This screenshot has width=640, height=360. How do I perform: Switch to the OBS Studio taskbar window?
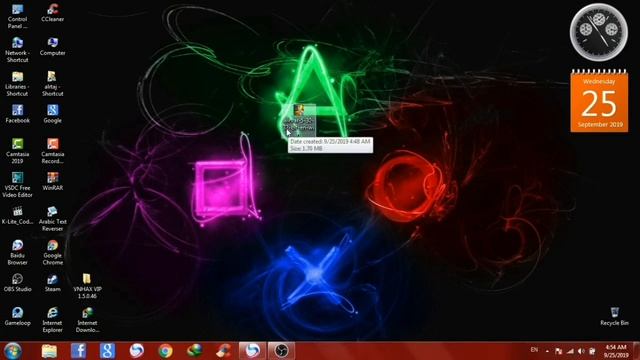click(x=281, y=351)
